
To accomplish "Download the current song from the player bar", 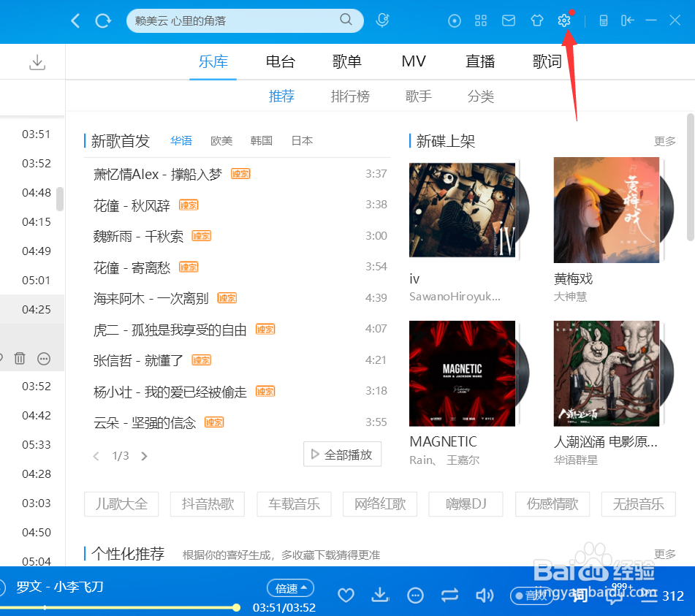I will 380,595.
